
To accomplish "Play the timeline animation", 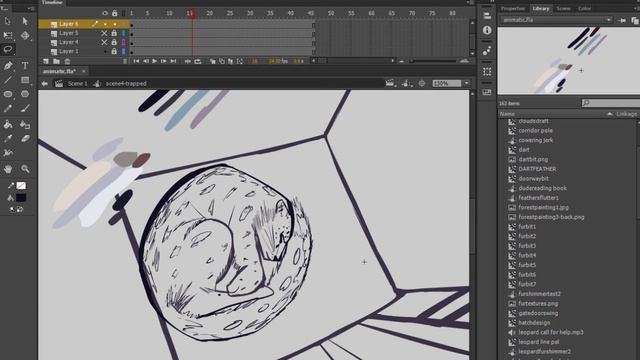I will coord(155,61).
